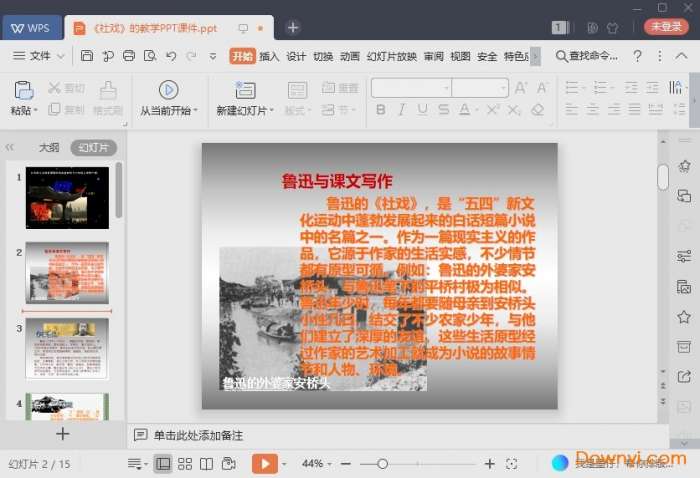Collapse the ribbon with the up chevron

click(681, 56)
